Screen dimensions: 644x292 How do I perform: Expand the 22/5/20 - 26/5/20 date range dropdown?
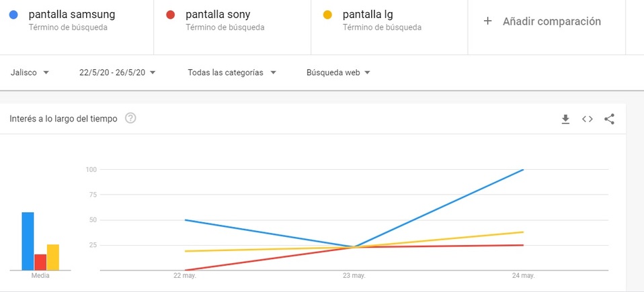tap(118, 72)
